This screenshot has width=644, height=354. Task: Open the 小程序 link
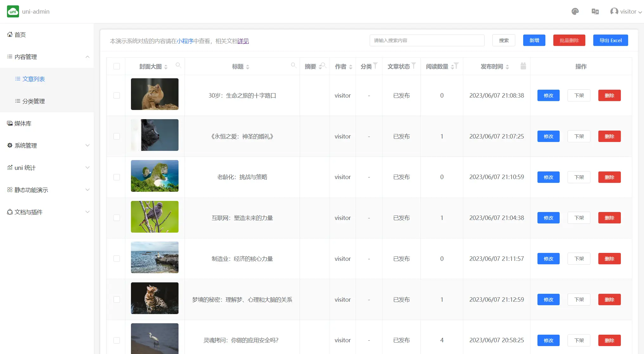click(185, 41)
